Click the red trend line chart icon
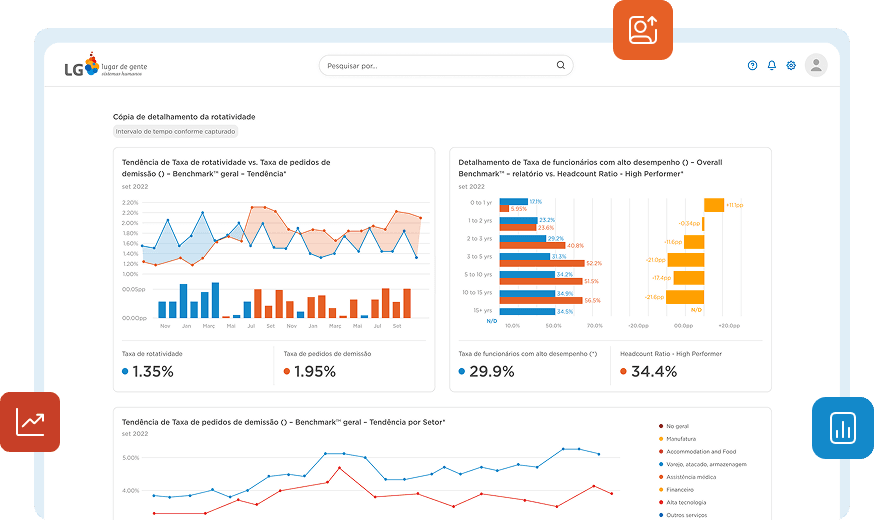Viewport: 874px width, 520px height. tap(30, 422)
